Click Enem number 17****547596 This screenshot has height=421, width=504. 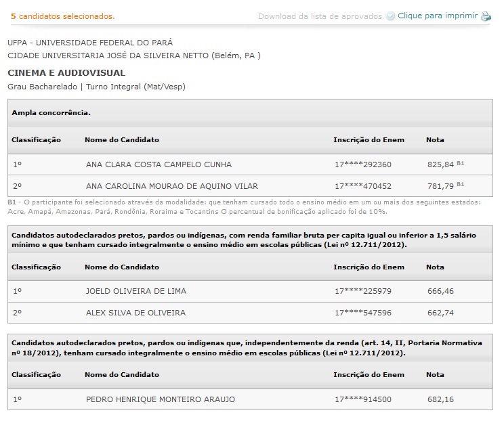click(x=363, y=313)
